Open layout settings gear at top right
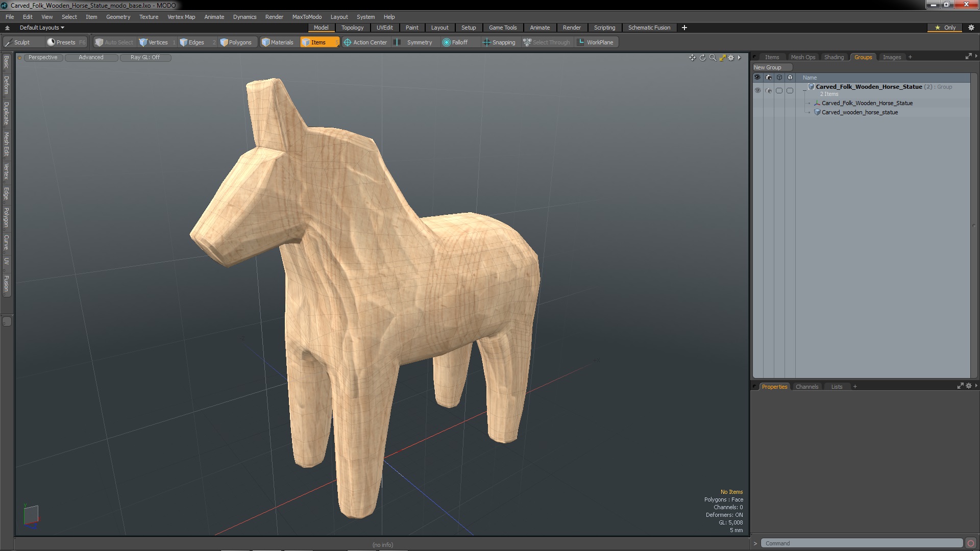980x551 pixels. [x=971, y=28]
